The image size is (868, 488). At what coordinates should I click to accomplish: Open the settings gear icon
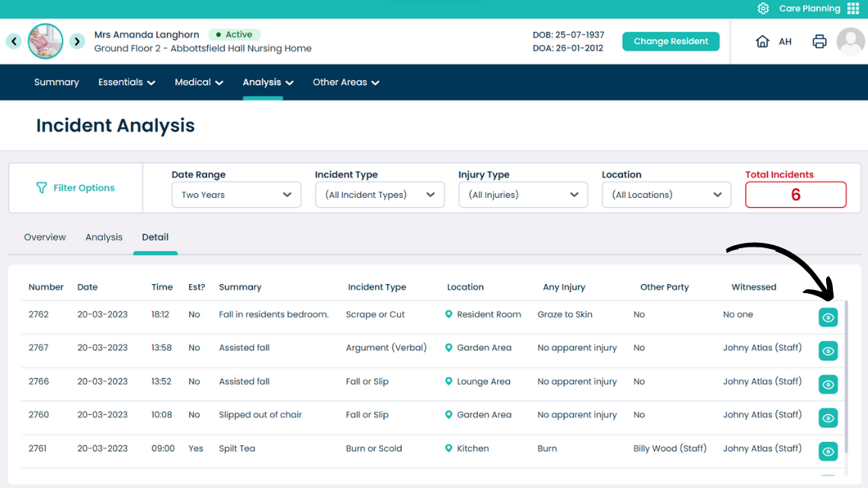point(763,8)
